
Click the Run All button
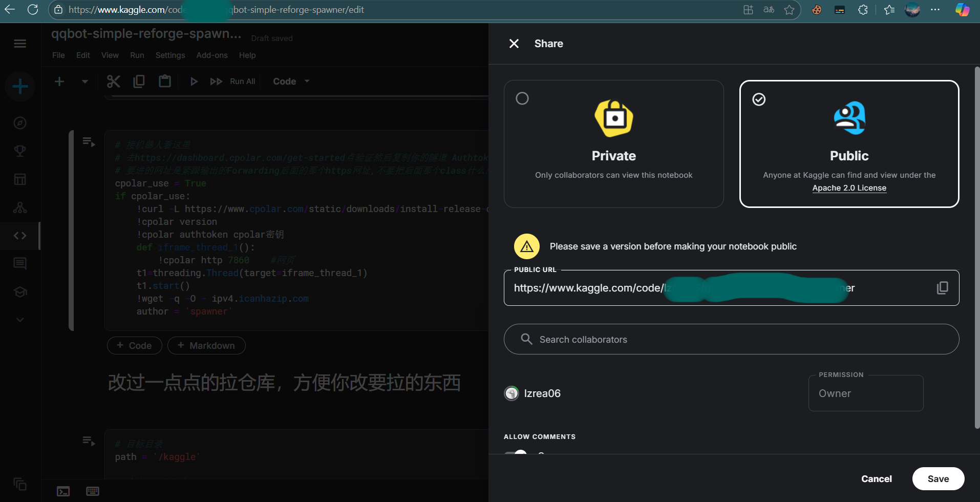point(233,81)
